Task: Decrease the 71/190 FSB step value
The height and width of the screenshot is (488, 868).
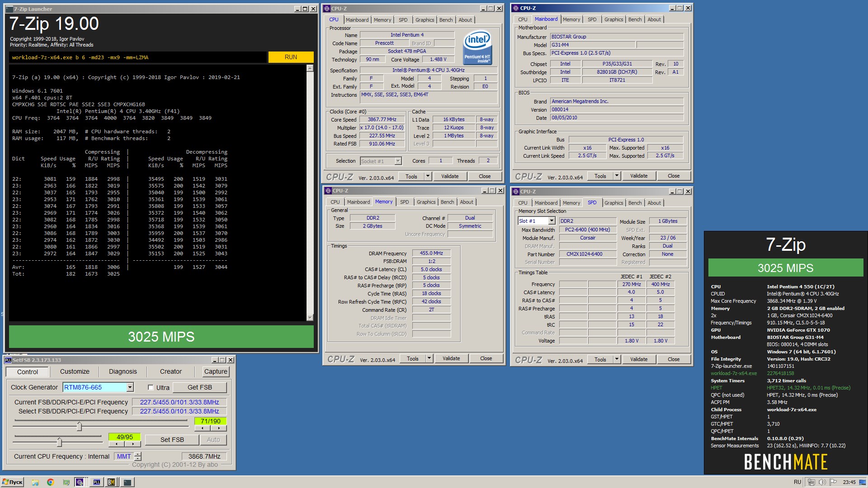Action: [x=202, y=428]
